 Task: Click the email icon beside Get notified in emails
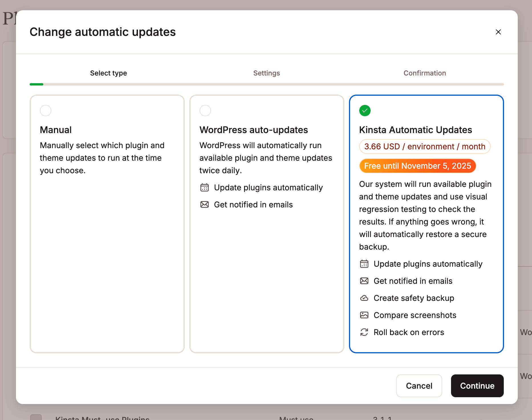204,204
